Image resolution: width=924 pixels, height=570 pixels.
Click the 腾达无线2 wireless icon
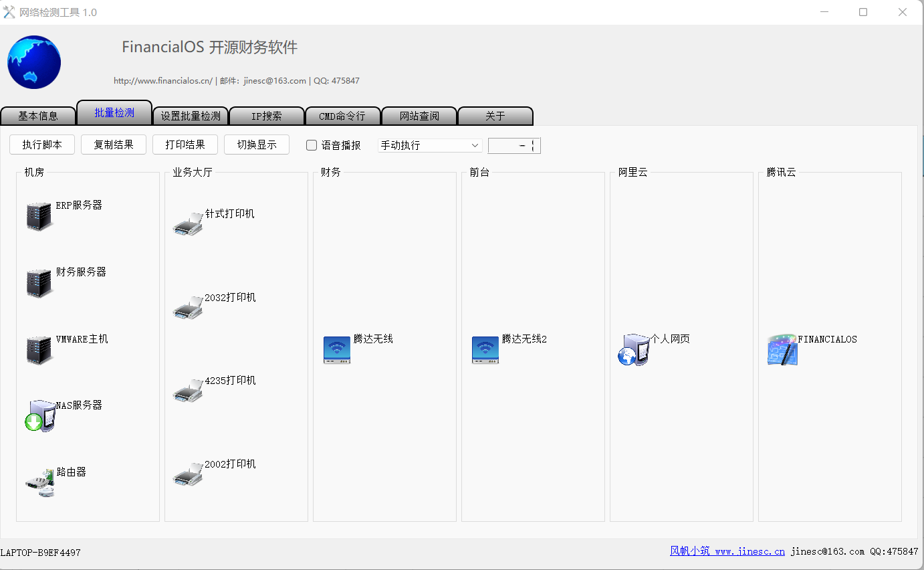485,350
